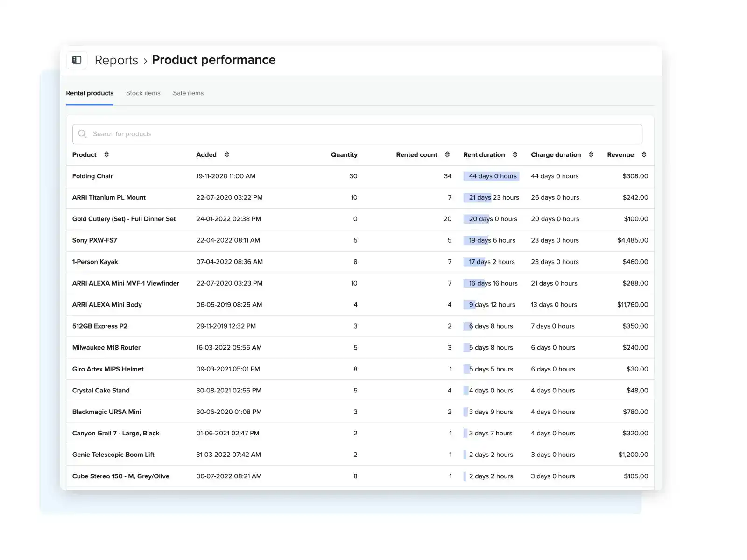Click the sort icon on Rented count column

pos(447,154)
